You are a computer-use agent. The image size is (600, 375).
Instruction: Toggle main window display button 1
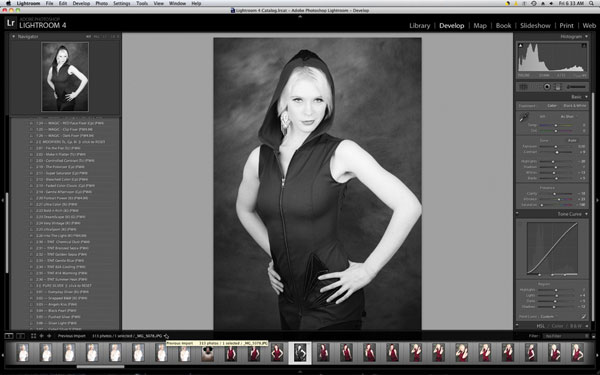click(8, 336)
